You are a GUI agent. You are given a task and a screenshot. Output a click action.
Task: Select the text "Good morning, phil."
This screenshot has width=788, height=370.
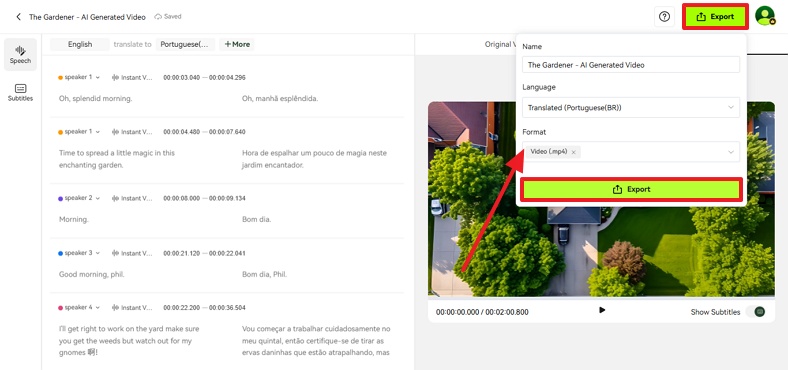click(91, 274)
